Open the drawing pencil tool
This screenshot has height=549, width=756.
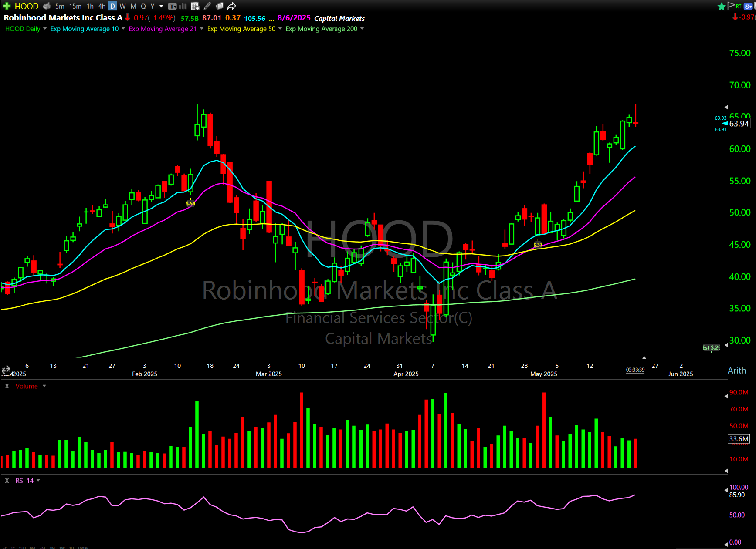click(207, 6)
